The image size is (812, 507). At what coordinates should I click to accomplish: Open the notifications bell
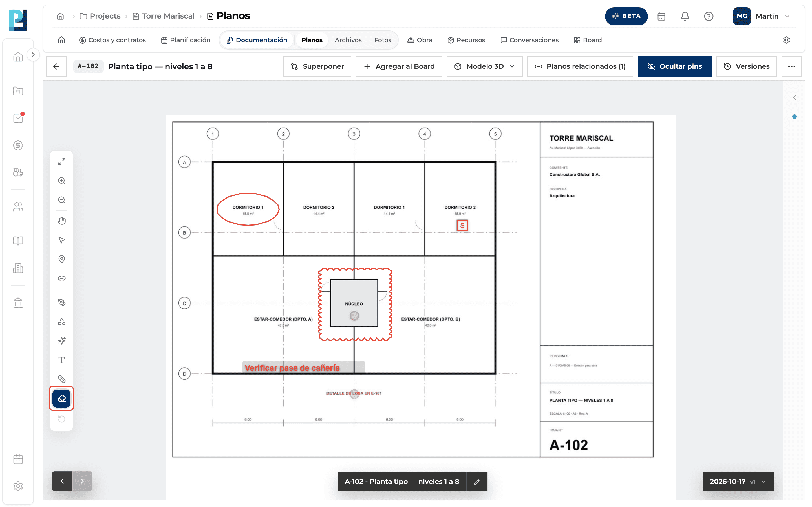pyautogui.click(x=685, y=16)
